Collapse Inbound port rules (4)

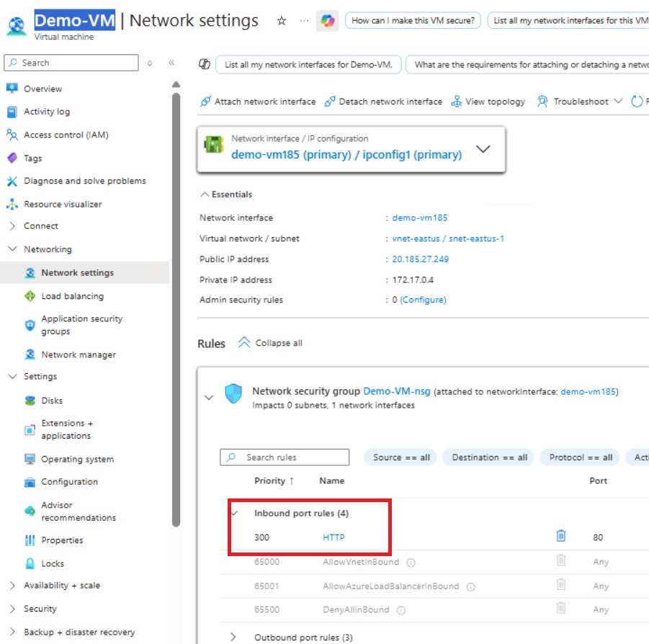[x=235, y=513]
